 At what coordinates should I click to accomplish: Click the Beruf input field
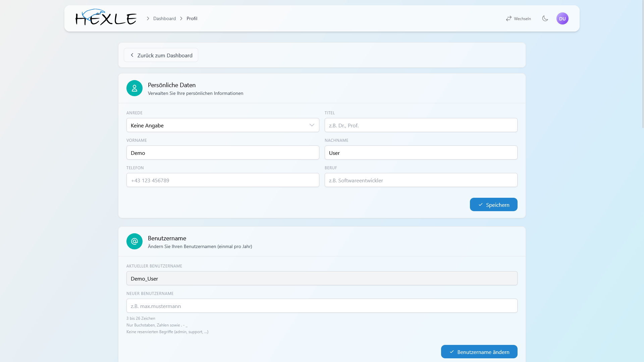[421, 180]
